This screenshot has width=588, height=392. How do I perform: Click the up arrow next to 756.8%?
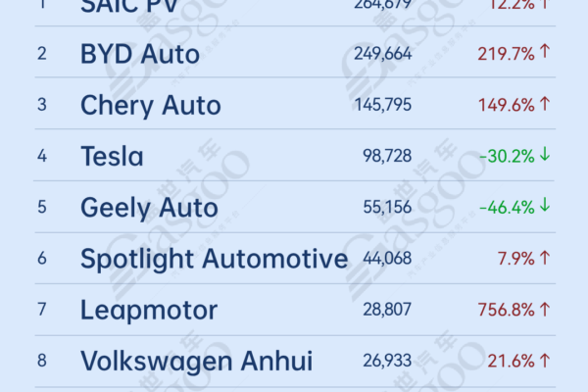545,310
